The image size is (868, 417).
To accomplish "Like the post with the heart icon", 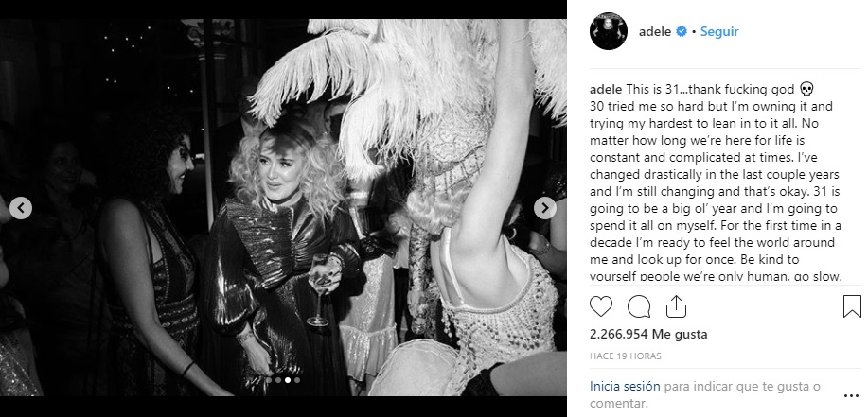I will click(601, 306).
